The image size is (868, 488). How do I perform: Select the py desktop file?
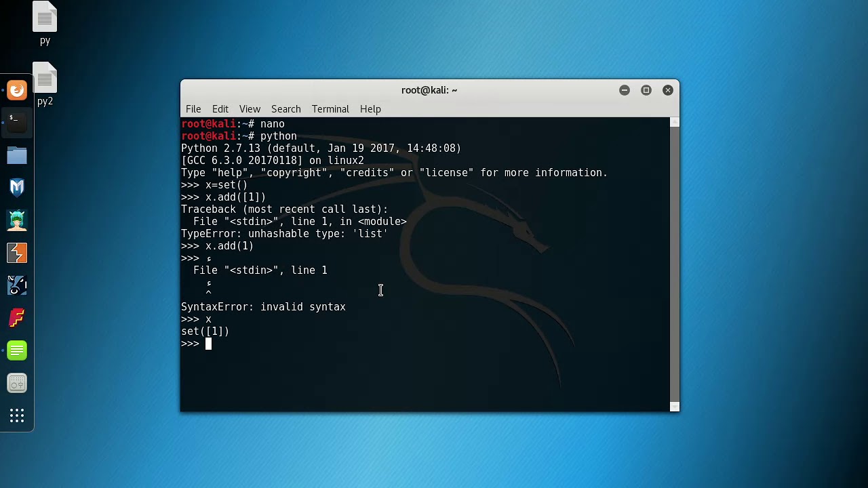point(45,24)
